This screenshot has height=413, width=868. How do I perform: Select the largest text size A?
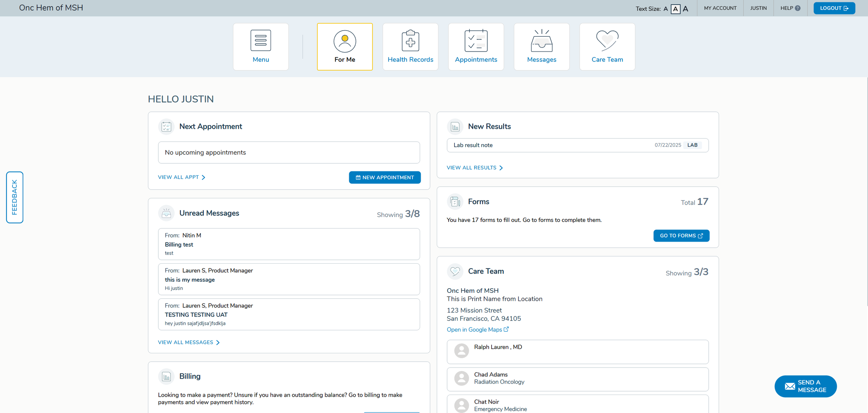coord(685,9)
